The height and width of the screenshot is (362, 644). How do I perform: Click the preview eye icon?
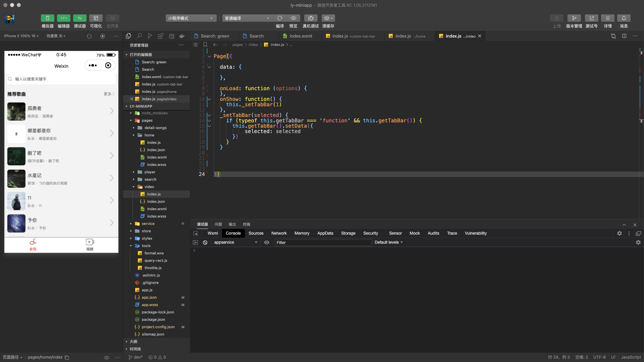tap(293, 18)
